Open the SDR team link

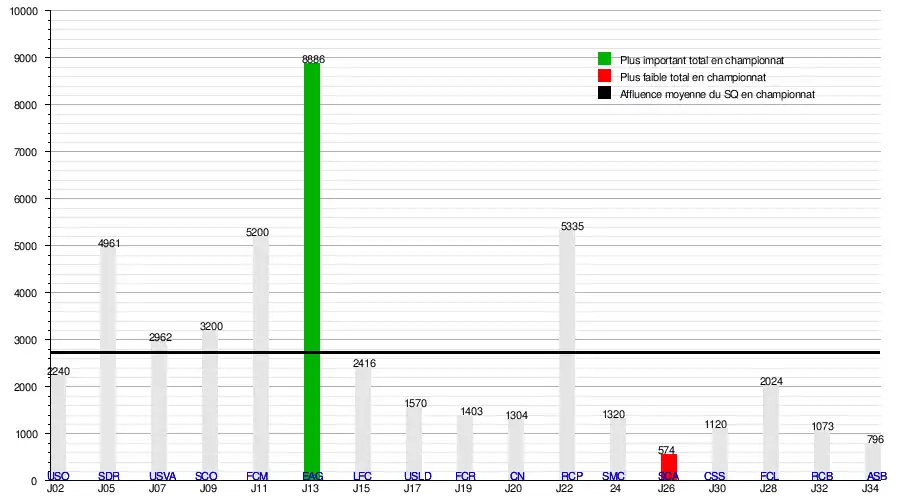coord(109,476)
